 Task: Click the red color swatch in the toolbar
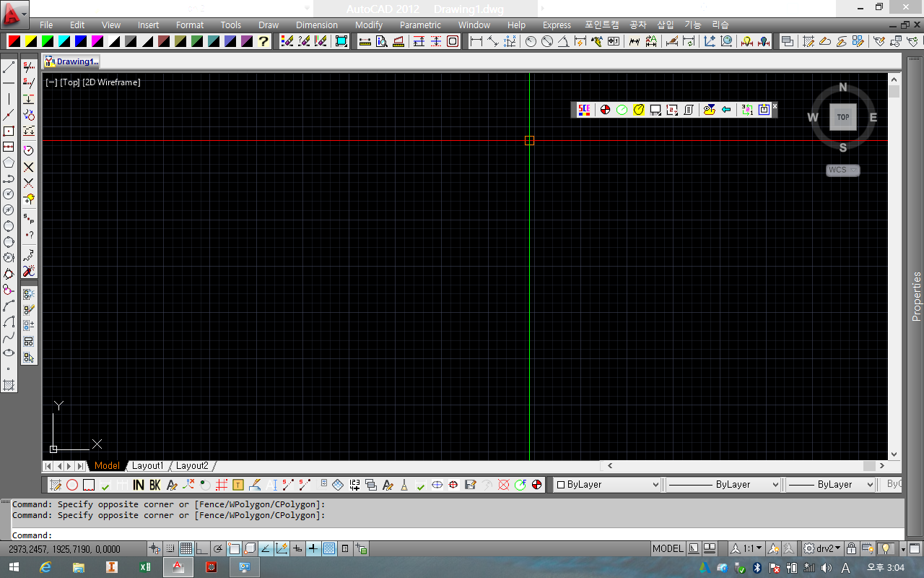[x=14, y=41]
